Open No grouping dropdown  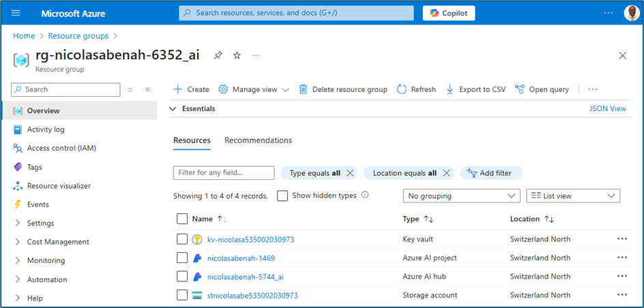(x=462, y=196)
